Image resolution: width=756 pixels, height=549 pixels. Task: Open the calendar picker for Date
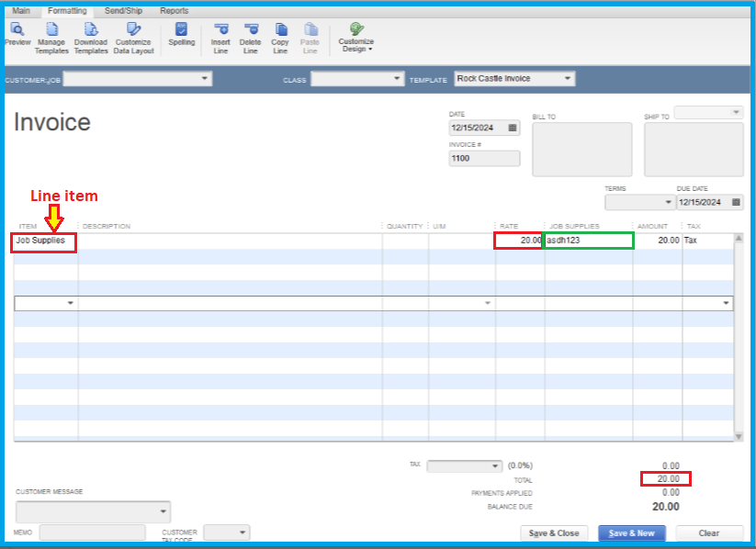513,128
